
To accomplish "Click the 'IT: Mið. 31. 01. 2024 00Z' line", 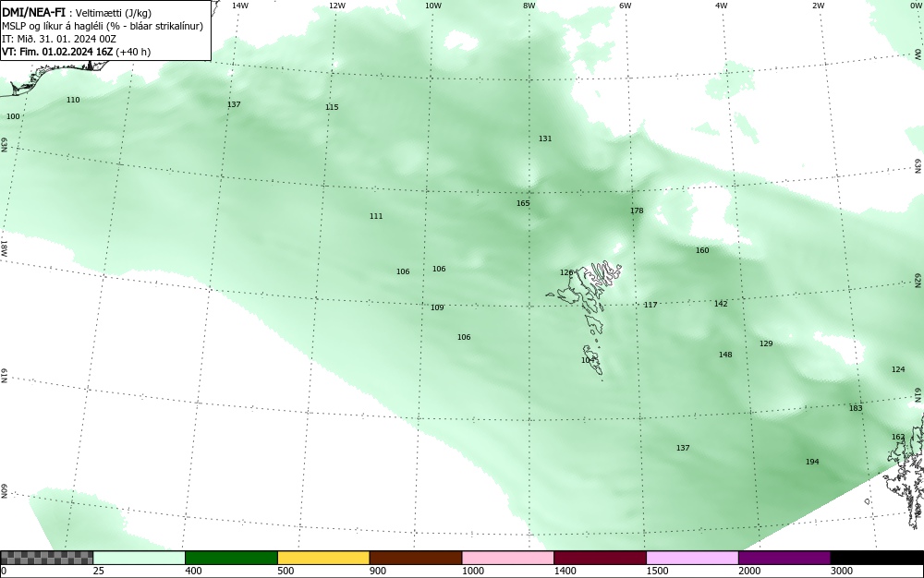I will [59, 39].
